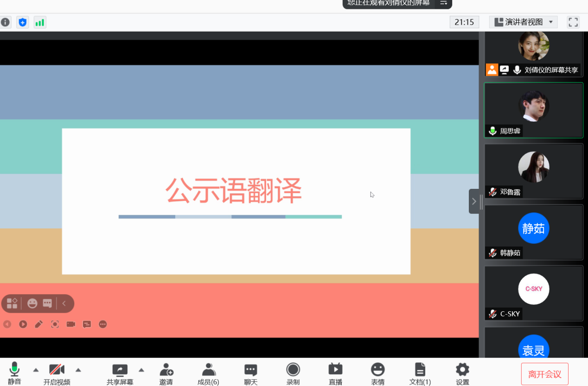Open the 聊天 chat panel

[x=250, y=373]
